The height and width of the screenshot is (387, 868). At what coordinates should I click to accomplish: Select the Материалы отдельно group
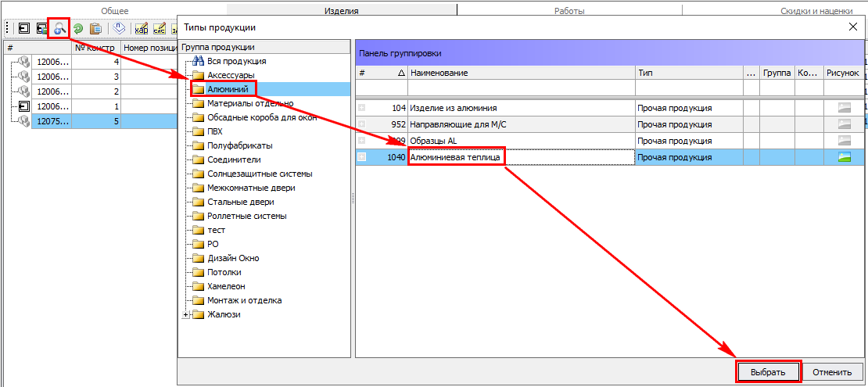(250, 103)
